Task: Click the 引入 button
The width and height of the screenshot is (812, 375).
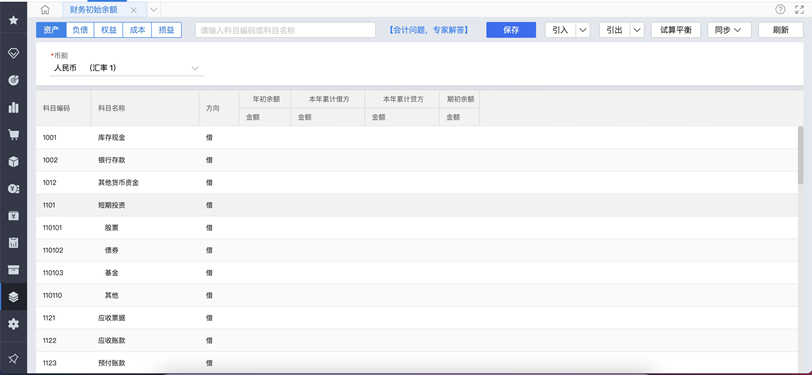Action: point(560,30)
